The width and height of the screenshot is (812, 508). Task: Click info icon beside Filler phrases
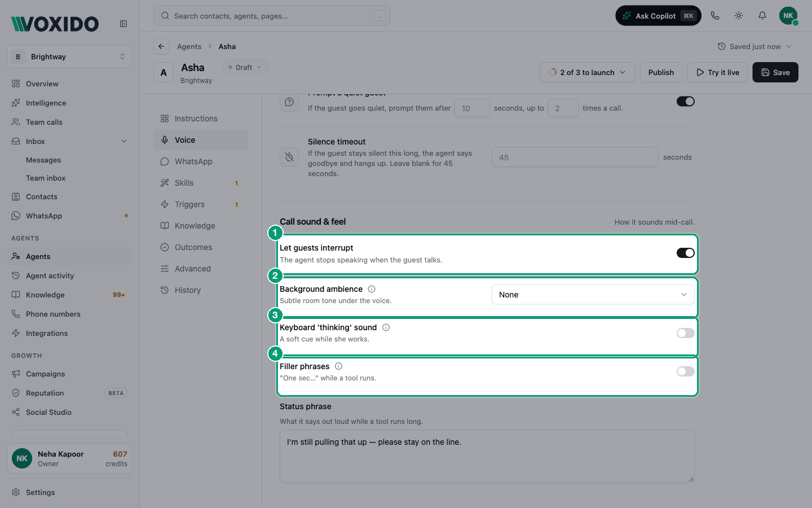point(338,366)
